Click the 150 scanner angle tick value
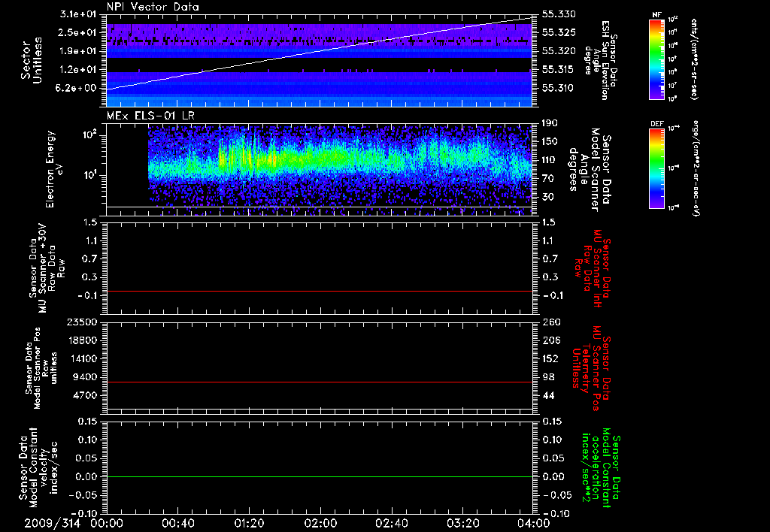This screenshot has width=770, height=532. [550, 142]
